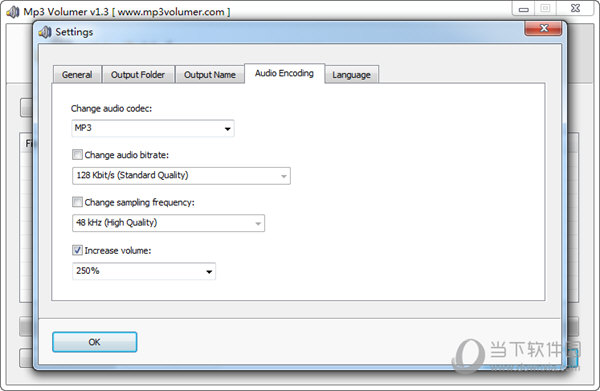Open the 48 kHz sampling frequency dropdown
600x391 pixels.
(168, 223)
